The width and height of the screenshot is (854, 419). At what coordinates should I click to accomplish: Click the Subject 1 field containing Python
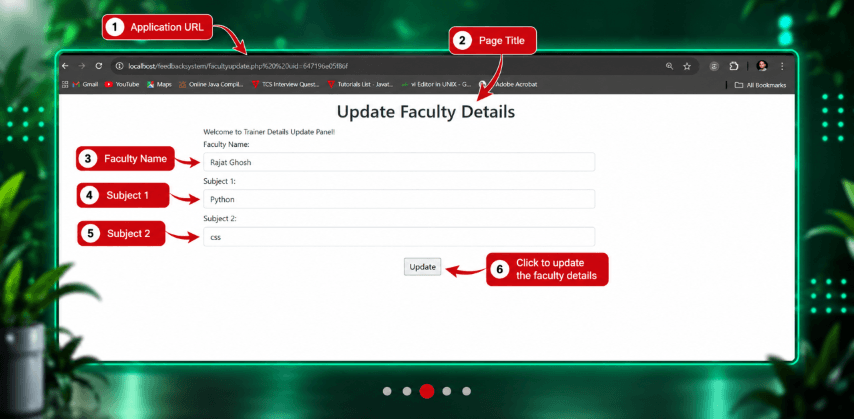point(399,199)
